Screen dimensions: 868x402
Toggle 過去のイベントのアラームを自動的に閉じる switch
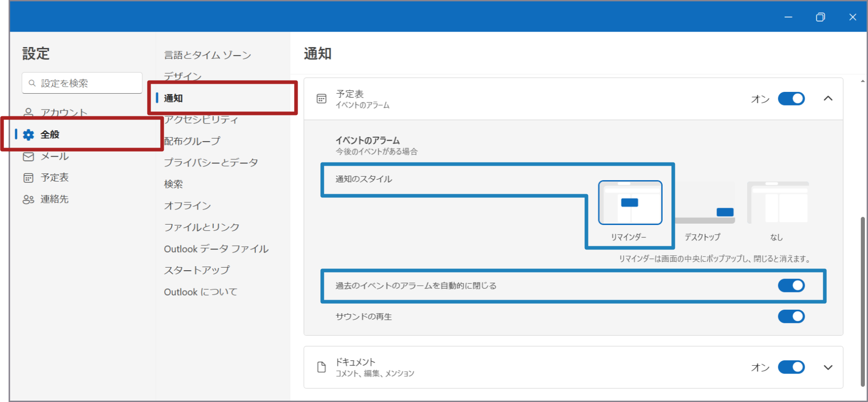791,286
